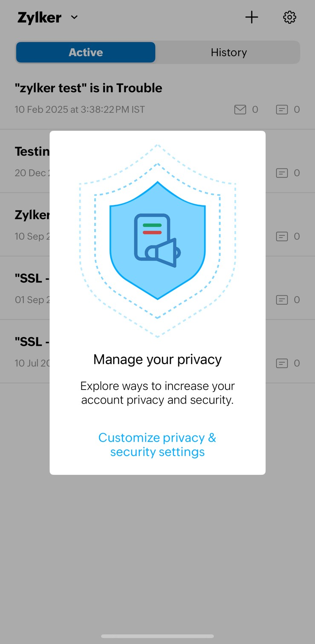This screenshot has width=315, height=644.
Task: Switch to the History tab
Action: pos(228,52)
